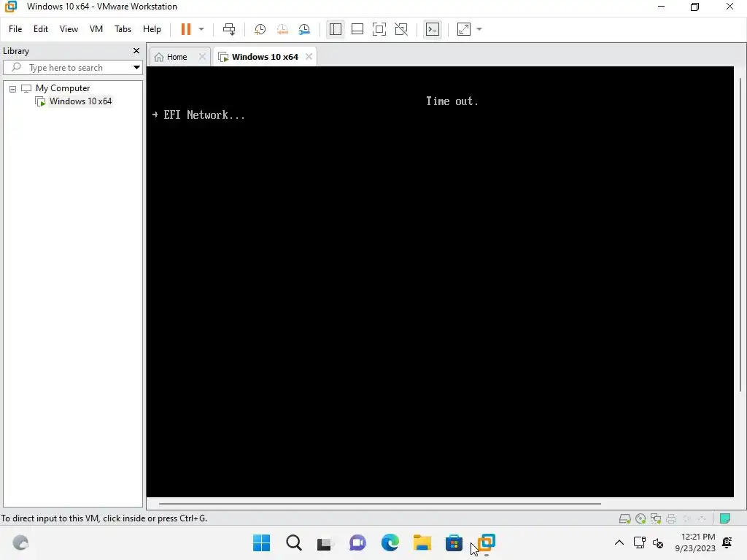The width and height of the screenshot is (747, 560).
Task: Switch to Unity mode
Action: [x=401, y=29]
